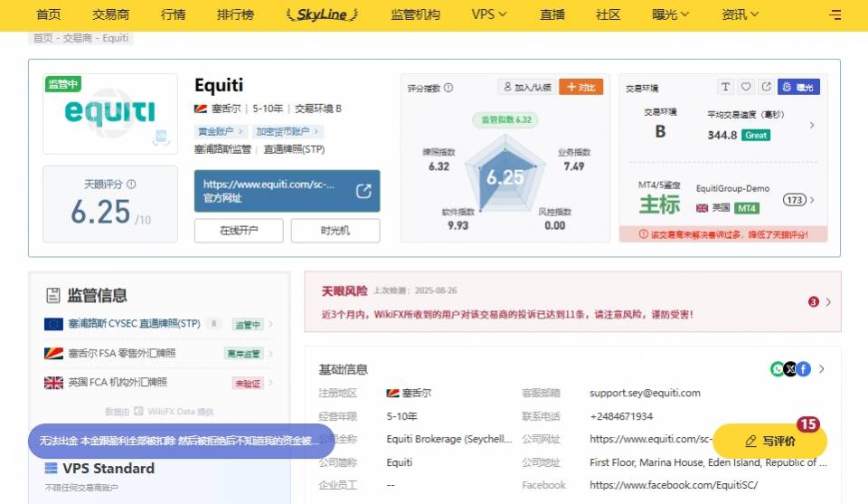Click the radar chart score 6.25

coord(505,176)
